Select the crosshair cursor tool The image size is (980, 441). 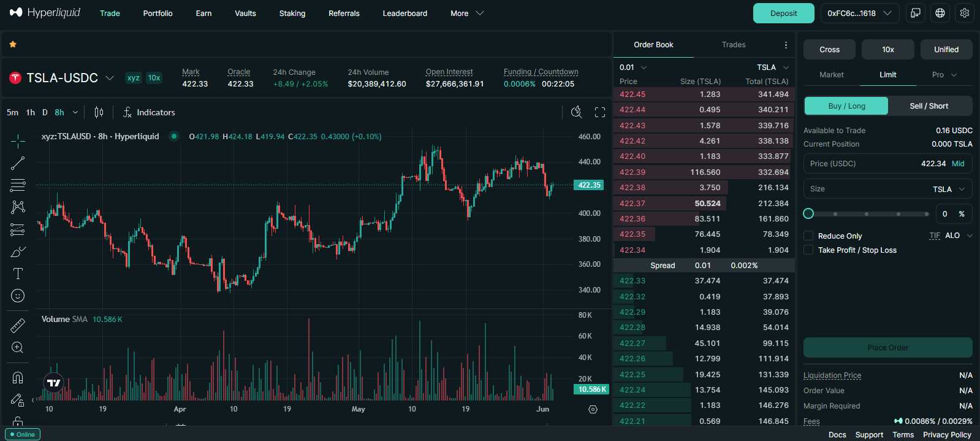tap(18, 141)
